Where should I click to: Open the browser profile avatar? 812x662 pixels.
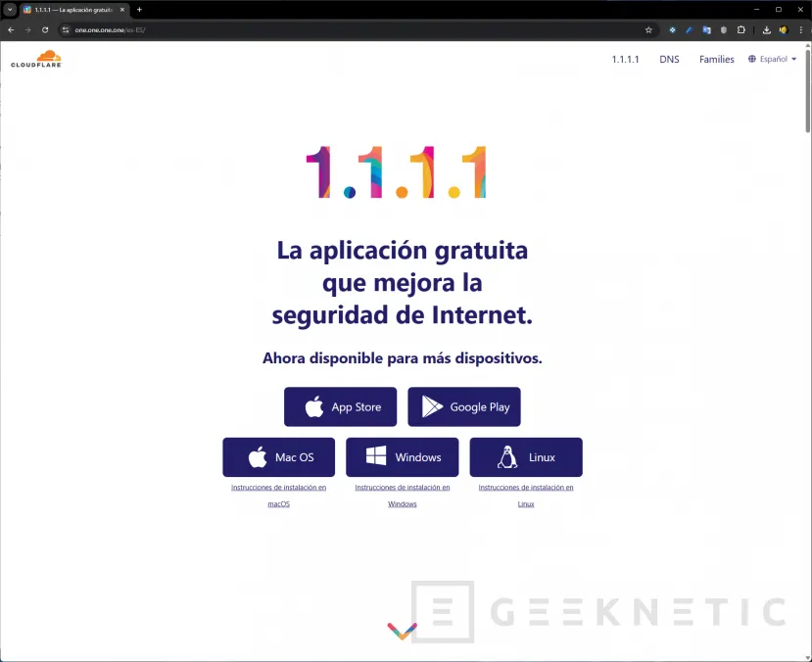(x=784, y=30)
